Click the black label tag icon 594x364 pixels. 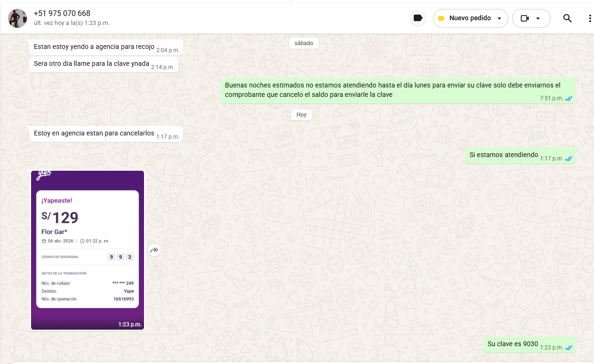click(x=417, y=18)
